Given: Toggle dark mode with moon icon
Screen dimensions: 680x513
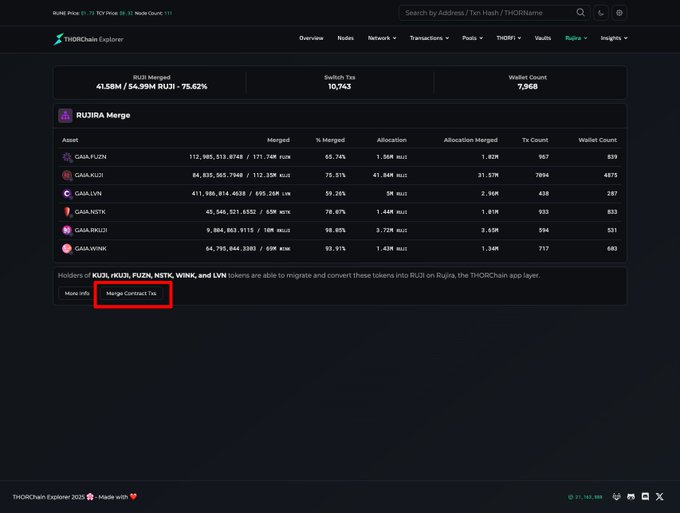Looking at the screenshot, I should 601,13.
